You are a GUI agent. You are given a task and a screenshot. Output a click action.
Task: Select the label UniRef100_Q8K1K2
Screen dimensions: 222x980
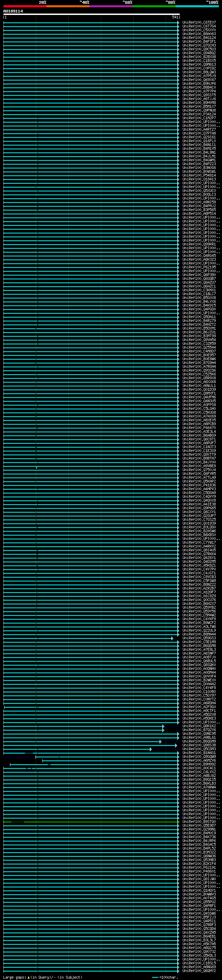199,726
